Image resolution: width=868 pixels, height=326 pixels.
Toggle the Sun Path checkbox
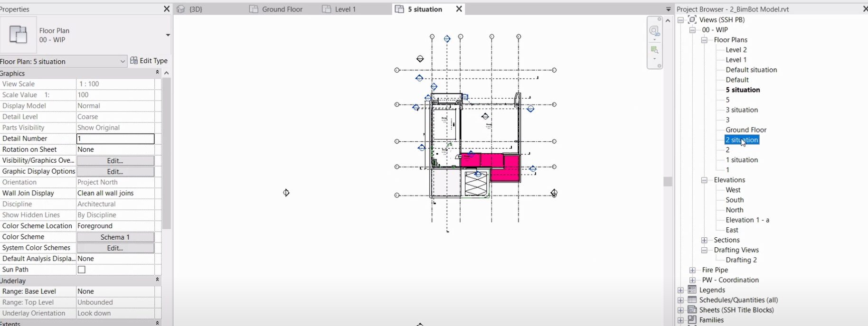tap(82, 270)
